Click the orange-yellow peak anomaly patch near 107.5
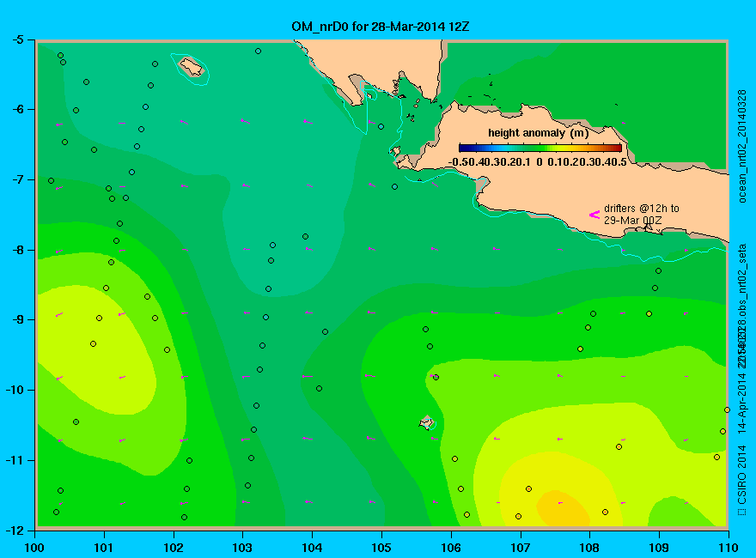Screen dimensions: 756x558 [x=563, y=510]
